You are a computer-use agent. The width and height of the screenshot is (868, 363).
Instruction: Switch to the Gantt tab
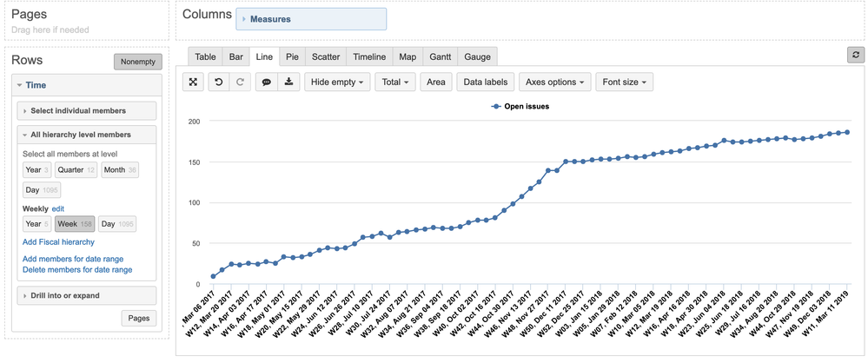click(x=440, y=57)
